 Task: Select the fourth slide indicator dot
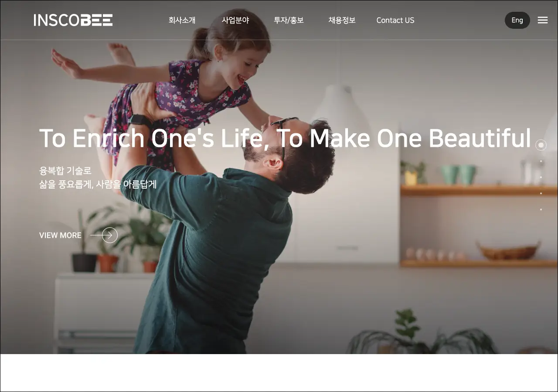pos(541,193)
